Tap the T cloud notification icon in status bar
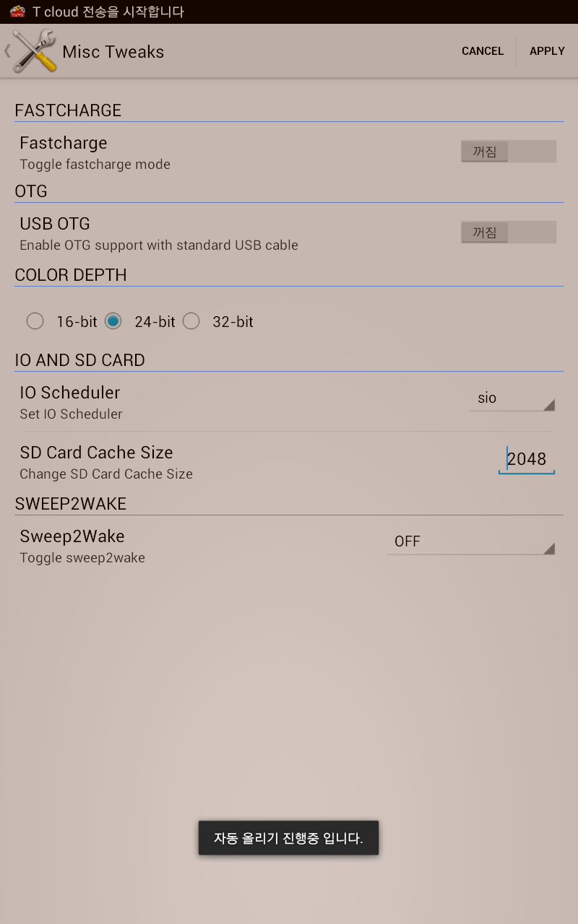 pyautogui.click(x=17, y=12)
